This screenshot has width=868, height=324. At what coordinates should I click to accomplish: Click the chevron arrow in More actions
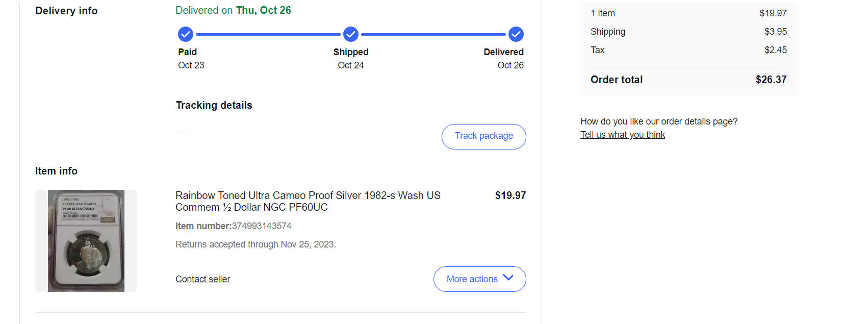pos(508,278)
